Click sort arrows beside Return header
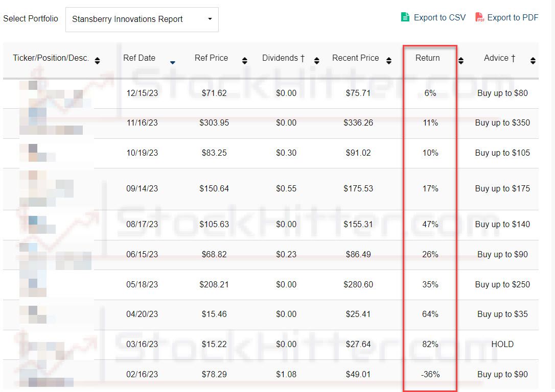 click(461, 61)
